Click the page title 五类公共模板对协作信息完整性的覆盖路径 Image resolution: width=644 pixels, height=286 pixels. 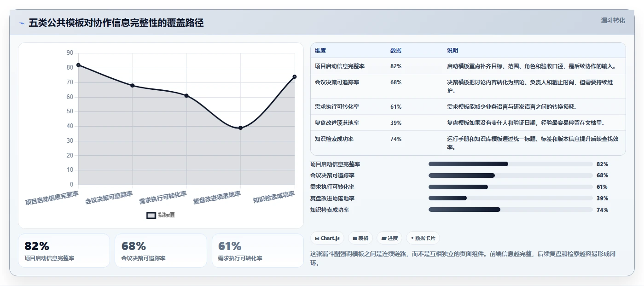pyautogui.click(x=116, y=23)
